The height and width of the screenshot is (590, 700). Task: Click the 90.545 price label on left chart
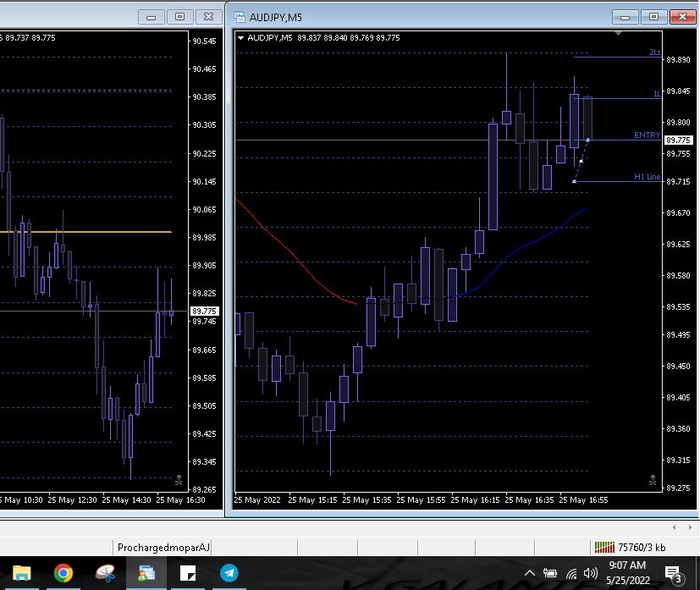pyautogui.click(x=205, y=41)
